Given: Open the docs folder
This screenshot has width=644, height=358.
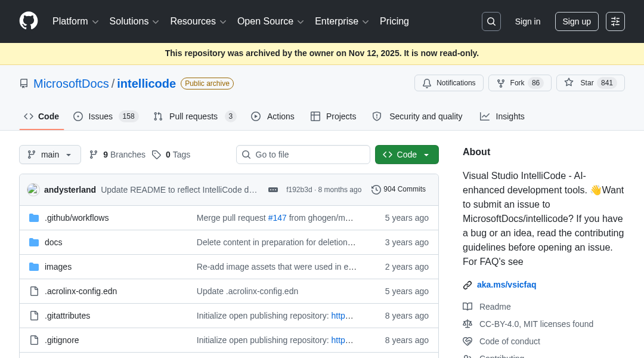Looking at the screenshot, I should 54,242.
